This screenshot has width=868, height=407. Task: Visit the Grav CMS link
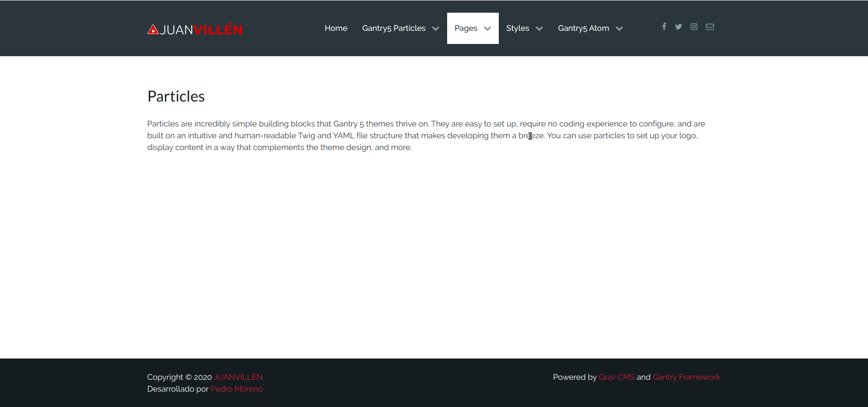(x=617, y=377)
